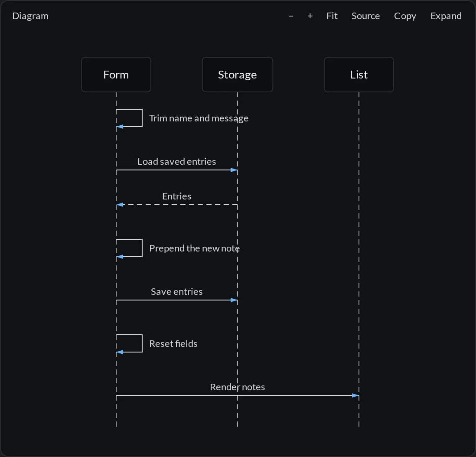Select the Storage participant box
476x457 pixels.
point(238,75)
